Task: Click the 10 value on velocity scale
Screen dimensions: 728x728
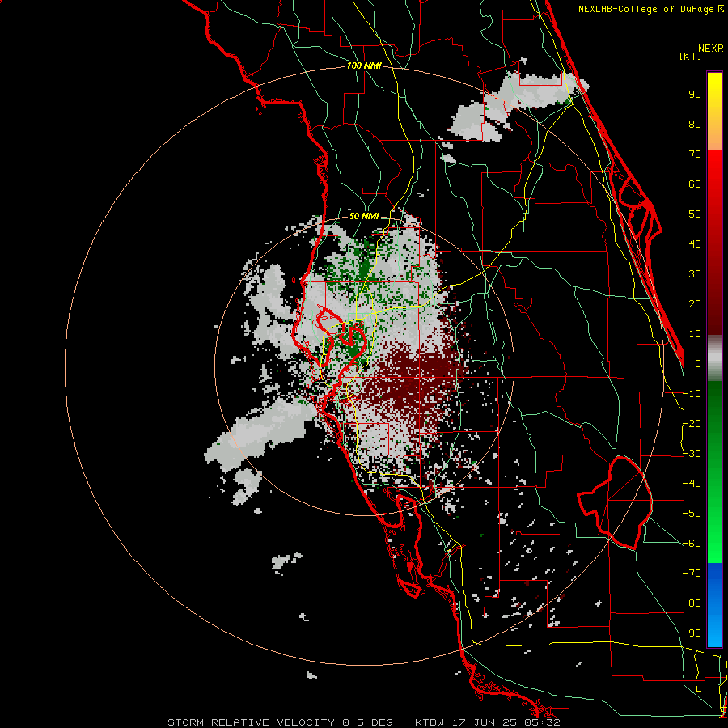Action: pos(695,334)
